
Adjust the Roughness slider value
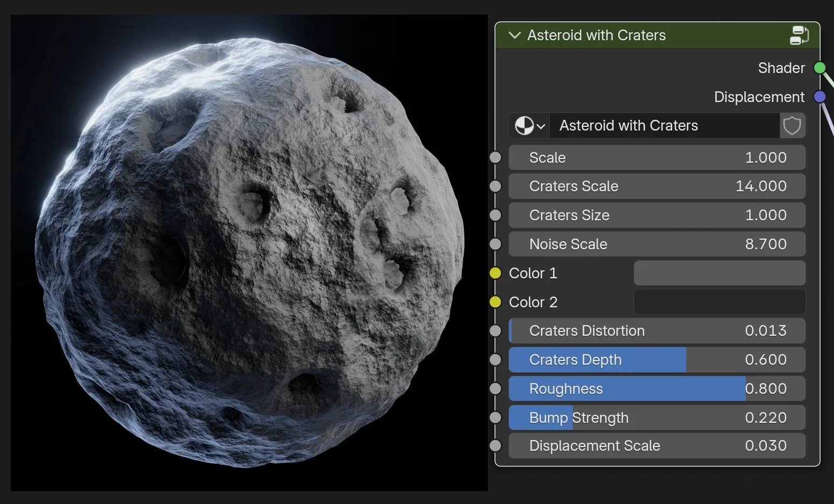[x=657, y=388]
